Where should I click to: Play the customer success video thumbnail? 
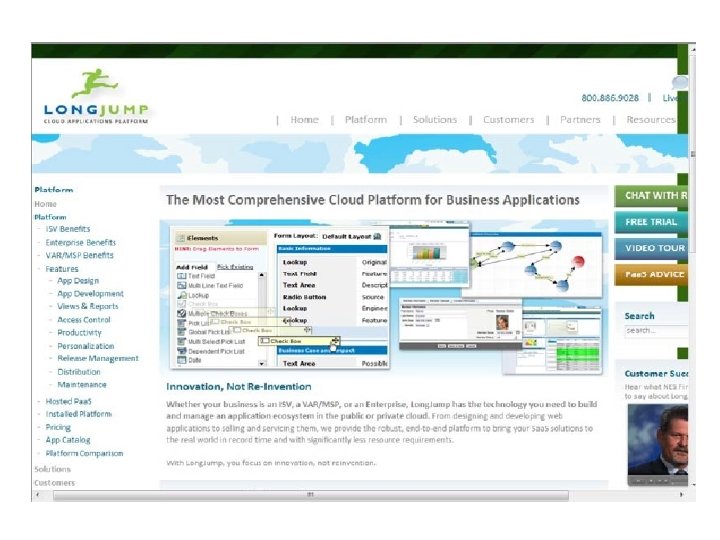[658, 444]
